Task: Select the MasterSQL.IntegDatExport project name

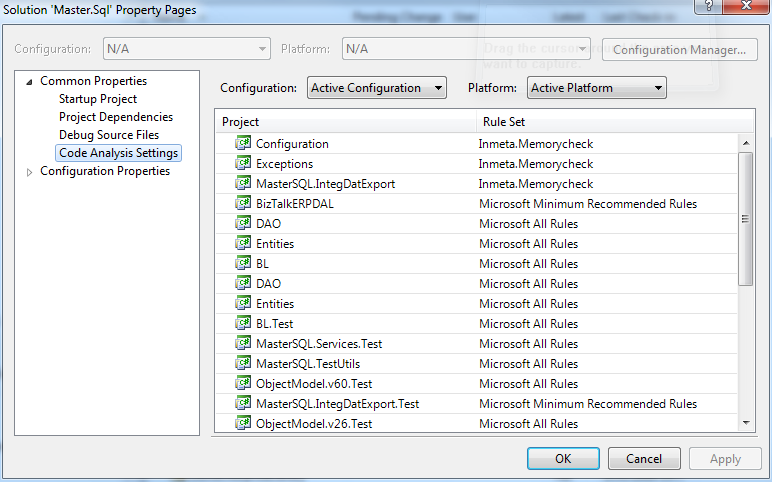Action: tap(325, 184)
